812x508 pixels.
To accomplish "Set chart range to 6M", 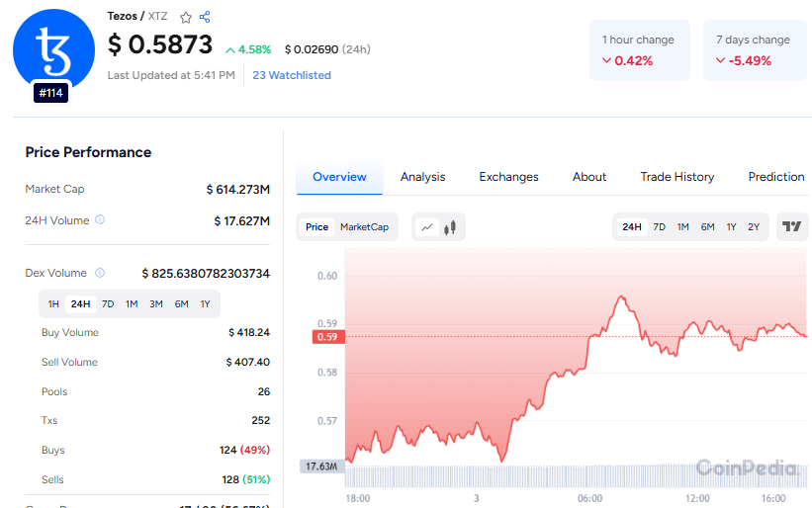I will (x=707, y=227).
